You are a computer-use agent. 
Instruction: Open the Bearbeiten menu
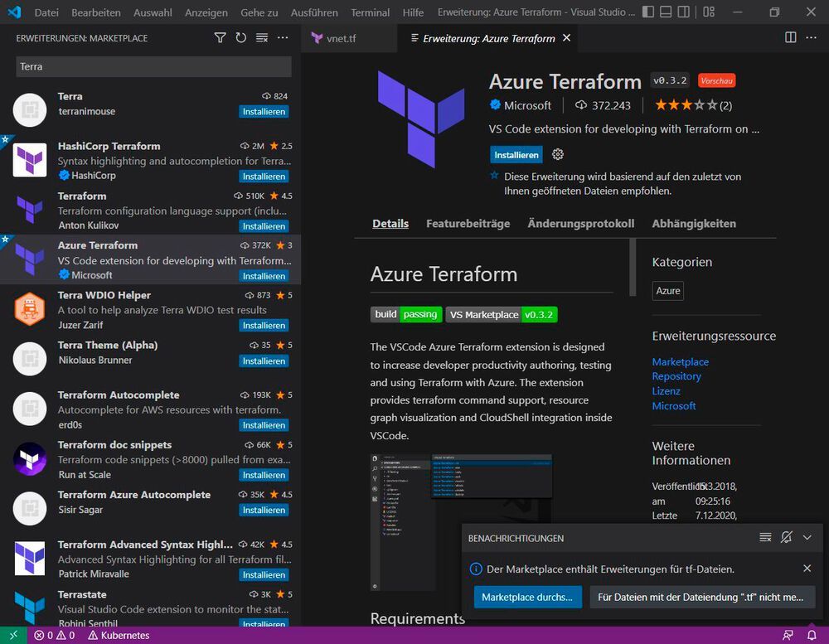pos(96,12)
